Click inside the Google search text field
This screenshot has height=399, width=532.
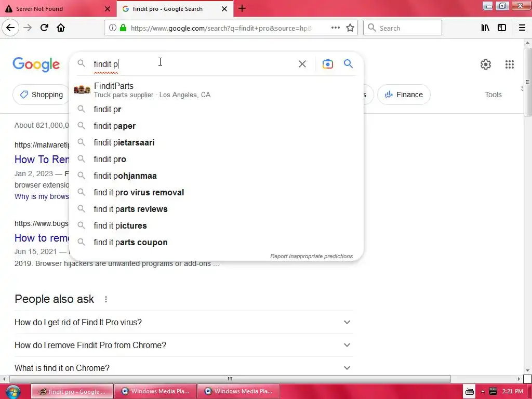[x=193, y=64]
